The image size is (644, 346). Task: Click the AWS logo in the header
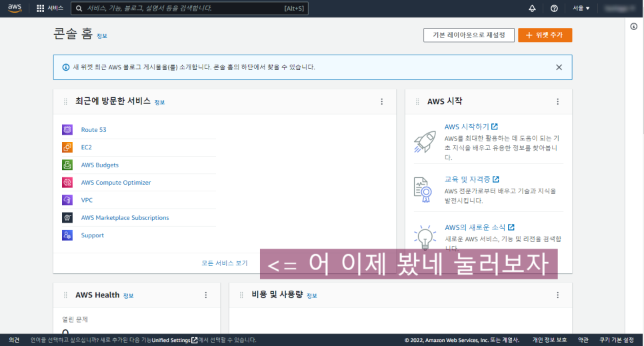[15, 8]
